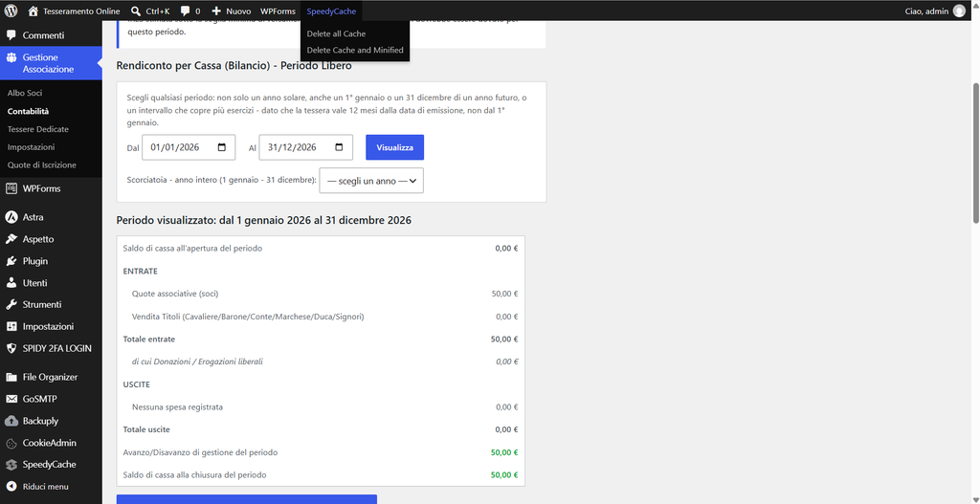The width and height of the screenshot is (980, 504).
Task: Open calendar picker in Al date field
Action: tap(340, 147)
